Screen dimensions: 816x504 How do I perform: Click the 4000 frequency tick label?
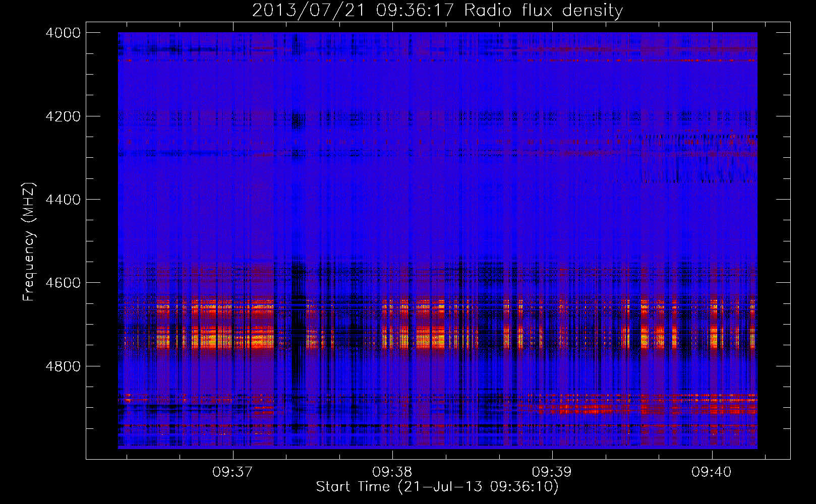click(63, 33)
